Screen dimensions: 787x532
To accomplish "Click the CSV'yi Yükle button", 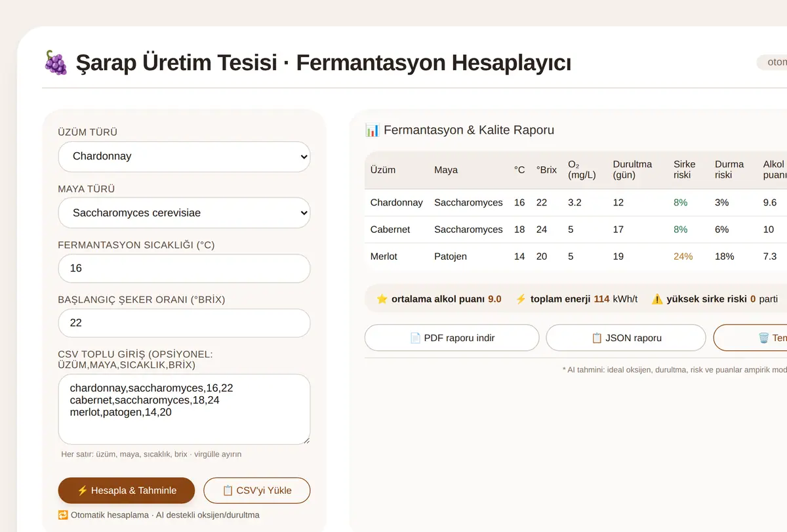I will pyautogui.click(x=257, y=491).
